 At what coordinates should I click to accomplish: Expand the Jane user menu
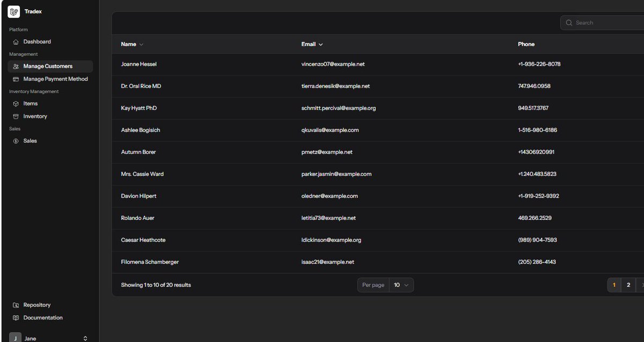point(49,338)
